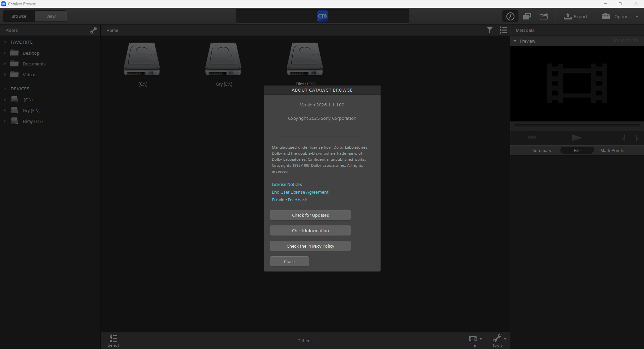Switch to the File metadata tab
Viewport: 644px width, 349px height.
577,150
